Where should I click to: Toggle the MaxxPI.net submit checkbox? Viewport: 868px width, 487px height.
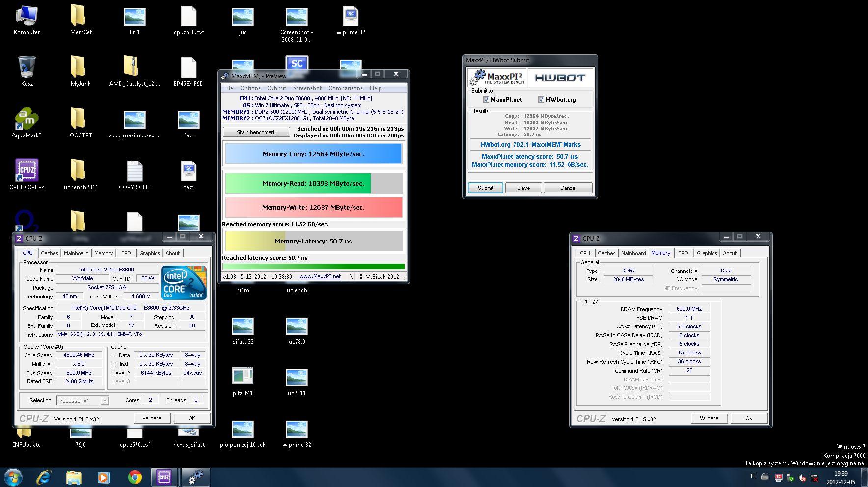(x=487, y=100)
